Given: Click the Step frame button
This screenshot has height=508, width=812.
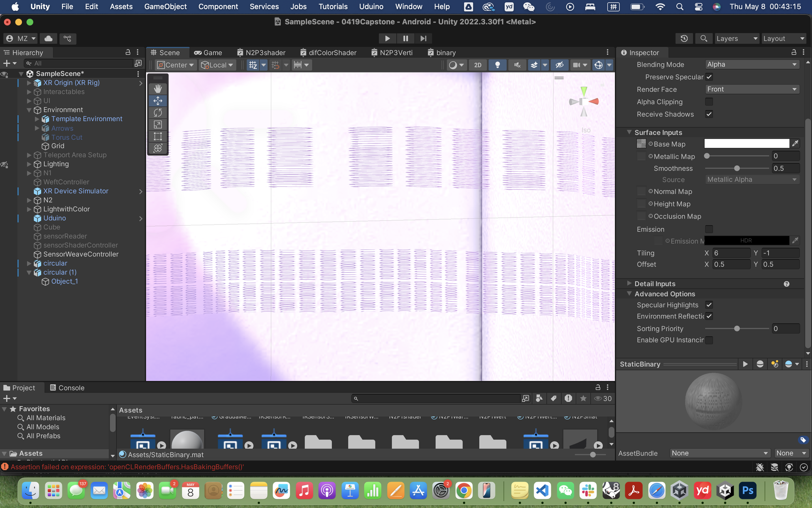Looking at the screenshot, I should click(x=423, y=38).
